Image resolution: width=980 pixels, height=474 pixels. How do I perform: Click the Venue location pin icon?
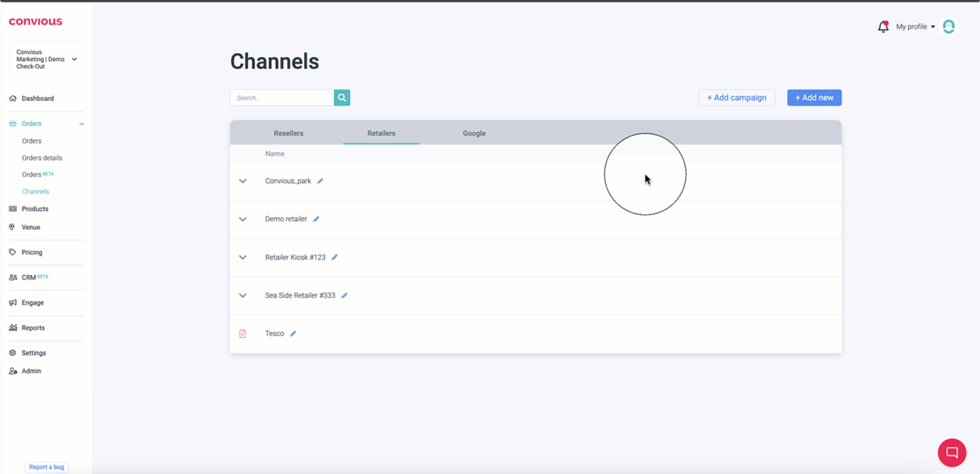pyautogui.click(x=12, y=227)
